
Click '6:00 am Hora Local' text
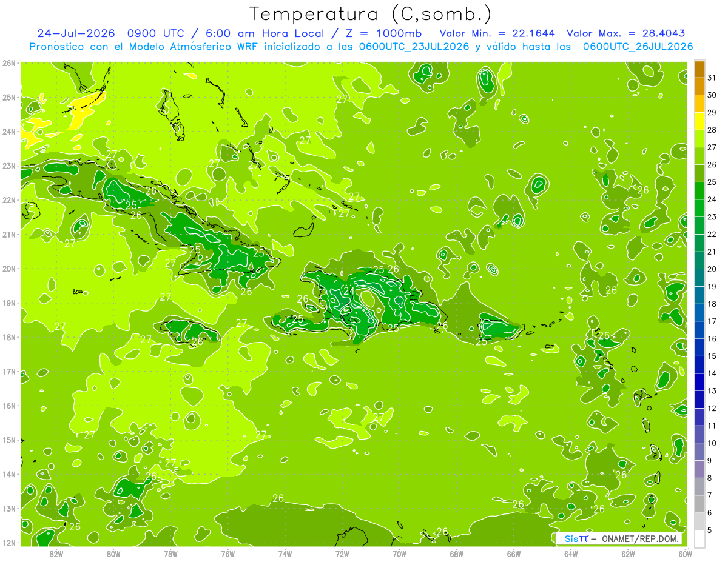click(266, 33)
